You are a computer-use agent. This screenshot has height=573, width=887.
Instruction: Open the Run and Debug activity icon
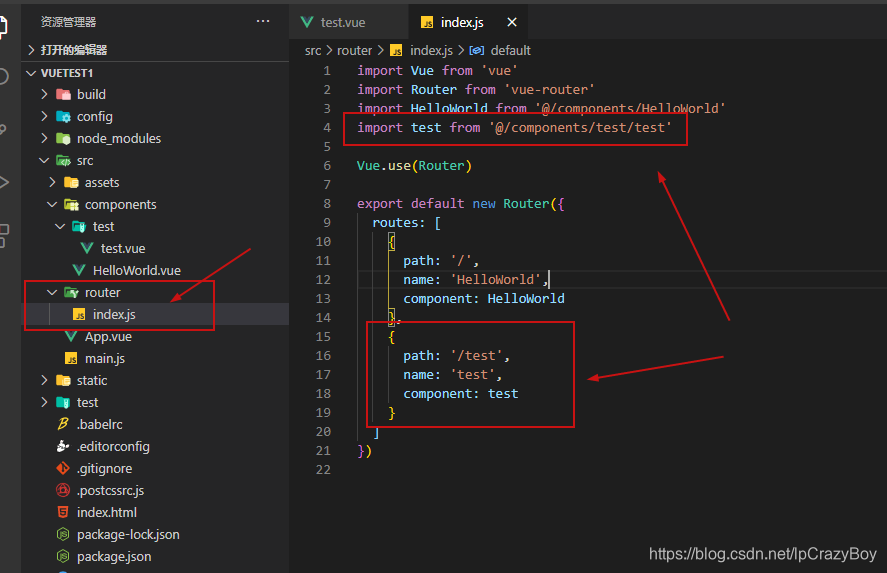[x=4, y=182]
